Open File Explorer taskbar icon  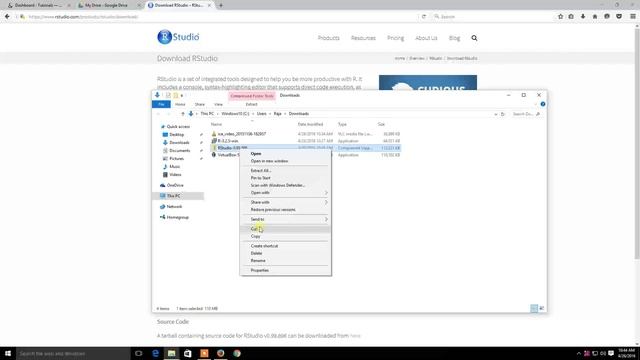[x=171, y=353]
